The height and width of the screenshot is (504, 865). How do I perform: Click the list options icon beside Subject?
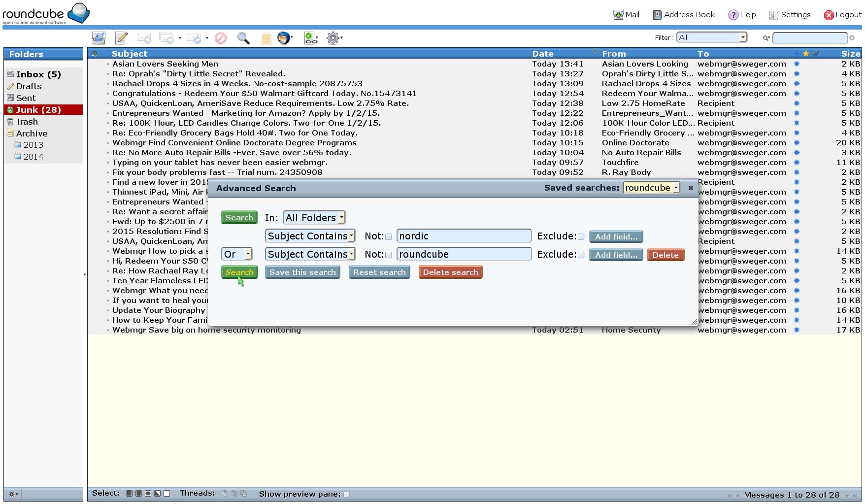[x=95, y=54]
